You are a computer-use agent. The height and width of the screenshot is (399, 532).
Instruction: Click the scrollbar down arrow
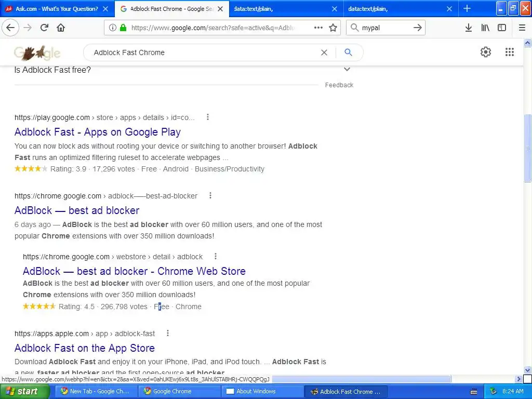pos(527,370)
